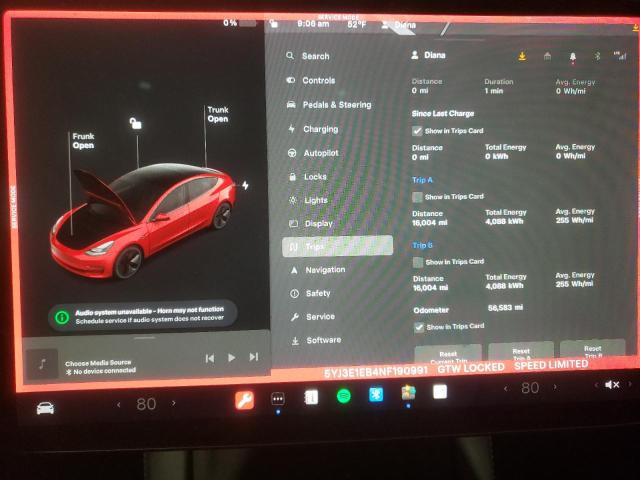Select the highlighted Trips menu item

338,246
